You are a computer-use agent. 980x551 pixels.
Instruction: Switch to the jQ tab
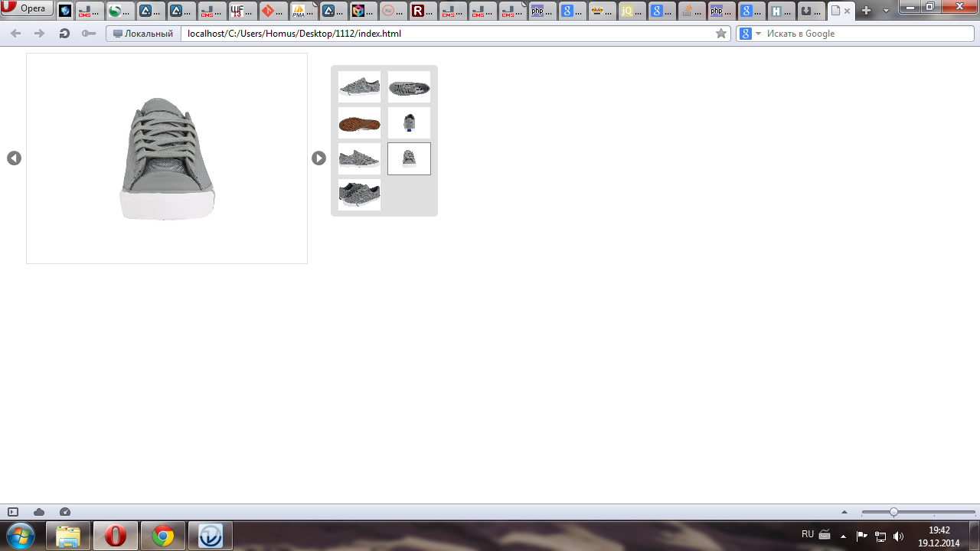pyautogui.click(x=632, y=11)
